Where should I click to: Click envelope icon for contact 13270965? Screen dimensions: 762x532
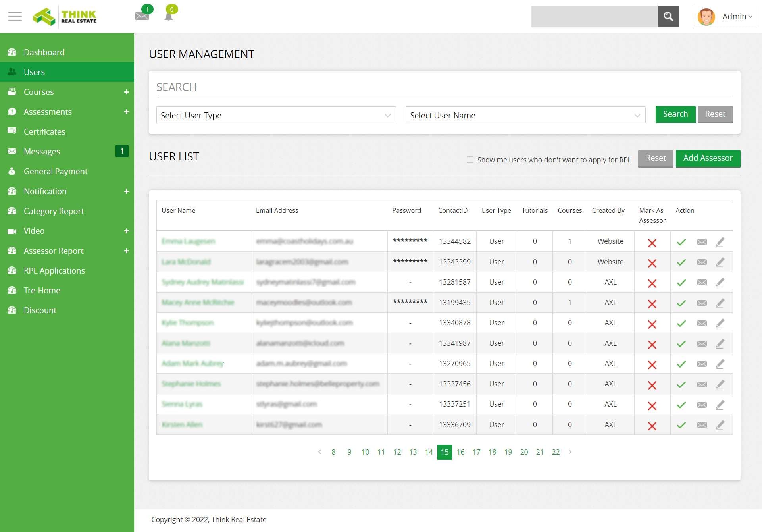coord(702,364)
